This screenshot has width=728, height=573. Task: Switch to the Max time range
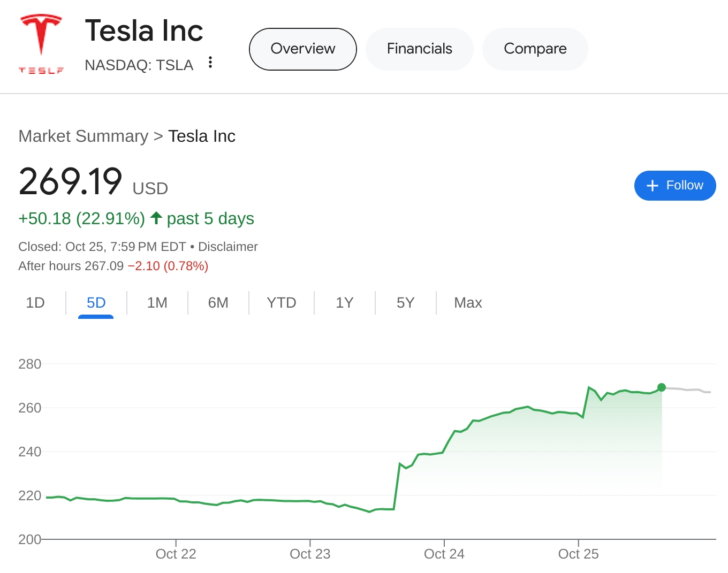tap(467, 302)
